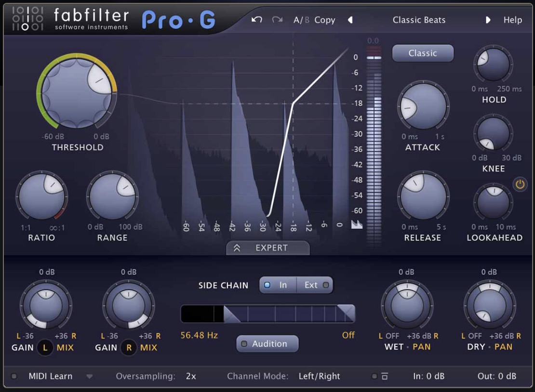
Task: Click the WET PAN knob
Action: coord(407,306)
